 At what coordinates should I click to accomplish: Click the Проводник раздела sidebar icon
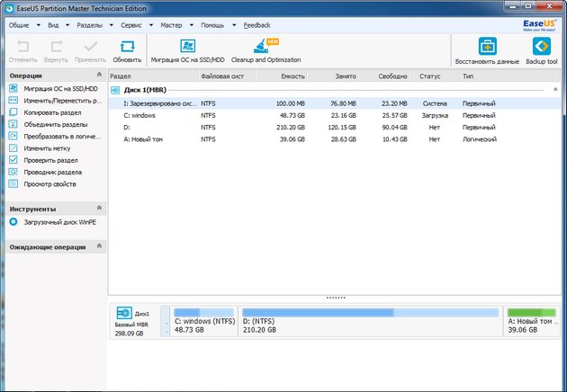click(13, 172)
